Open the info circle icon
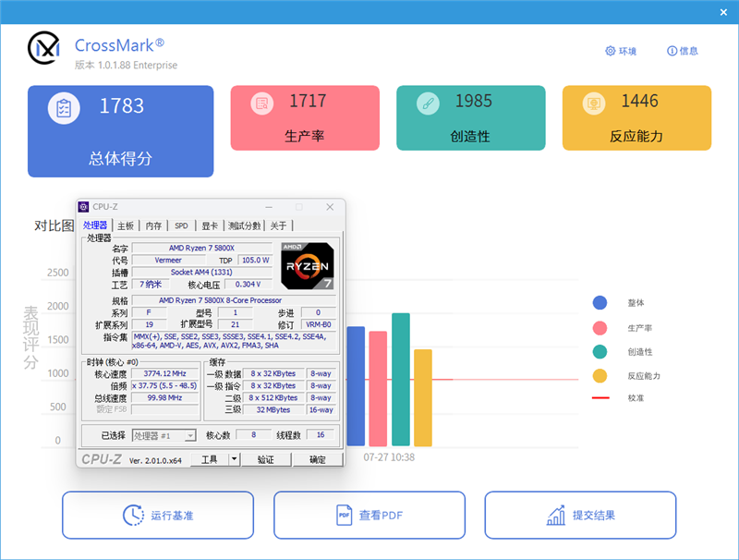The image size is (739, 560). pos(672,51)
